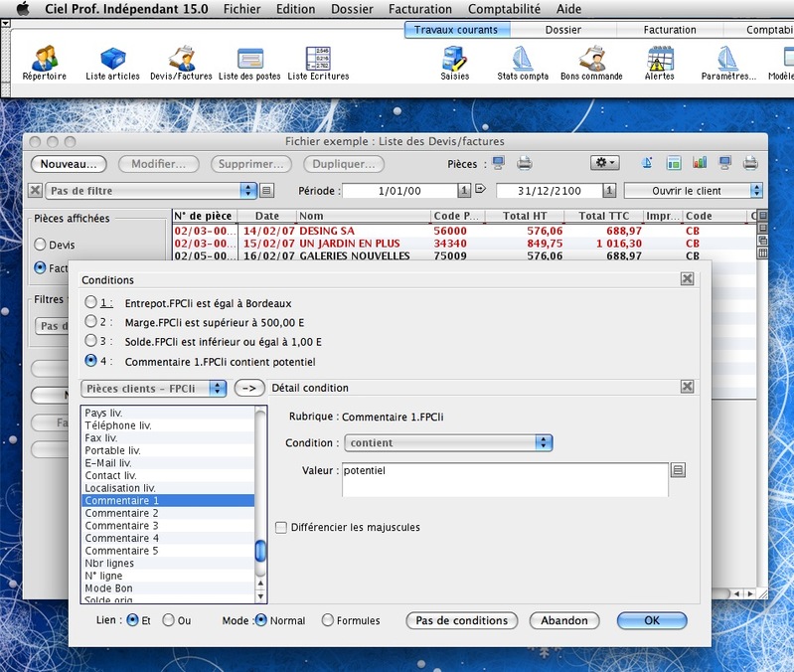Screen dimensions: 794x672
Task: Open the Répertoire icon
Action: pos(45,63)
